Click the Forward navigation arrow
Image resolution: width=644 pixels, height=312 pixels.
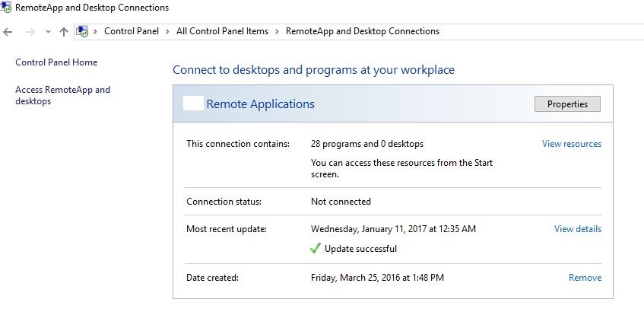(x=30, y=32)
